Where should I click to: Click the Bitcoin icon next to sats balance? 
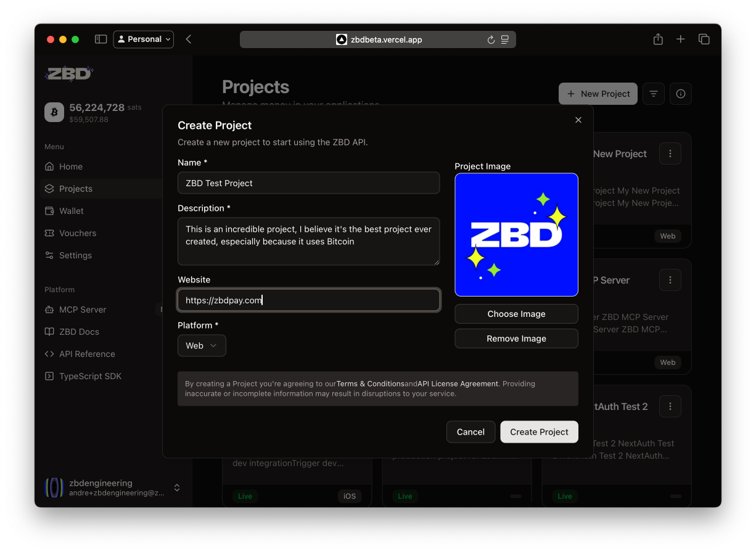(54, 112)
